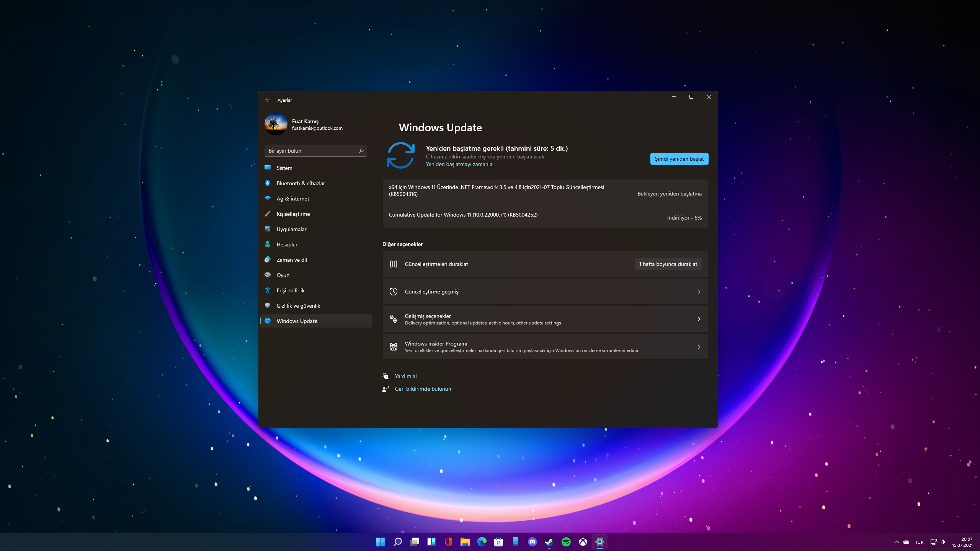Expand the Gelişmiş seçenekler chevron
The image size is (980, 551).
pyautogui.click(x=699, y=319)
